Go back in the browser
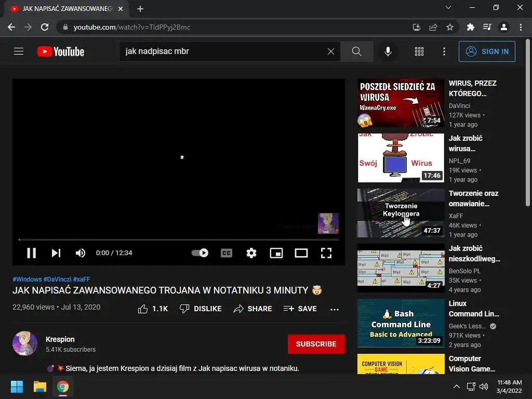532x399 pixels. coord(11,27)
